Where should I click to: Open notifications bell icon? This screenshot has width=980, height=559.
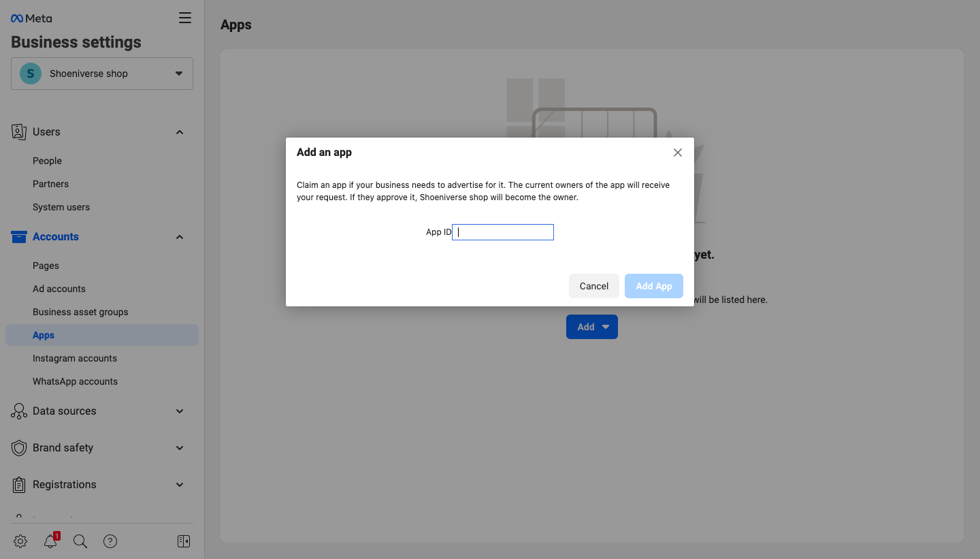coord(50,541)
